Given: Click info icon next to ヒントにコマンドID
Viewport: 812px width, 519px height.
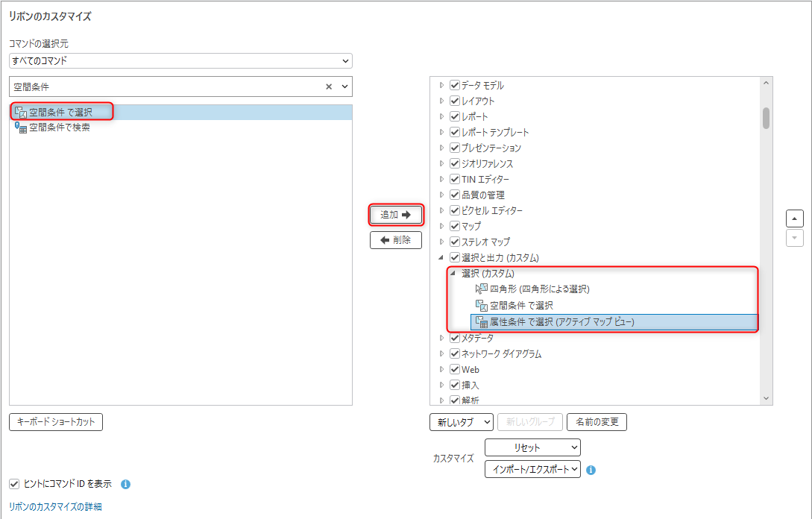Looking at the screenshot, I should click(x=125, y=484).
